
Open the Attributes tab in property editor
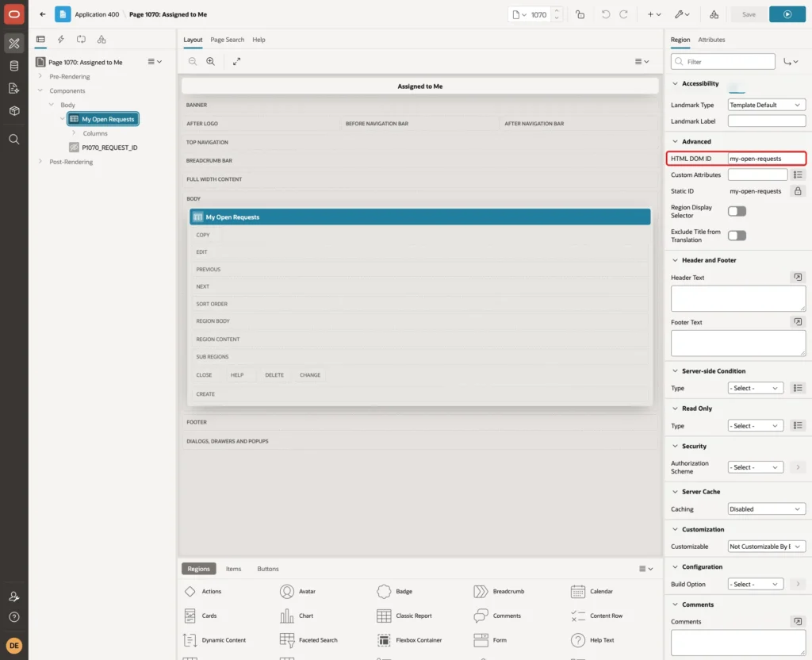coord(711,40)
